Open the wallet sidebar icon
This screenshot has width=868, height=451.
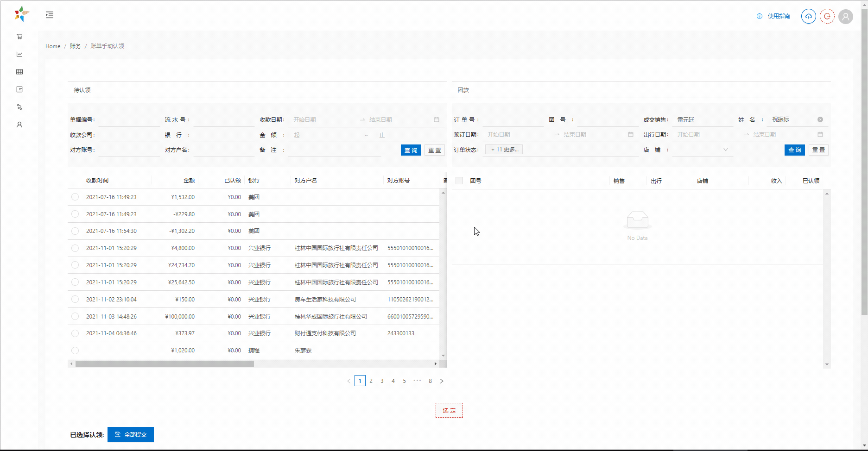point(19,89)
